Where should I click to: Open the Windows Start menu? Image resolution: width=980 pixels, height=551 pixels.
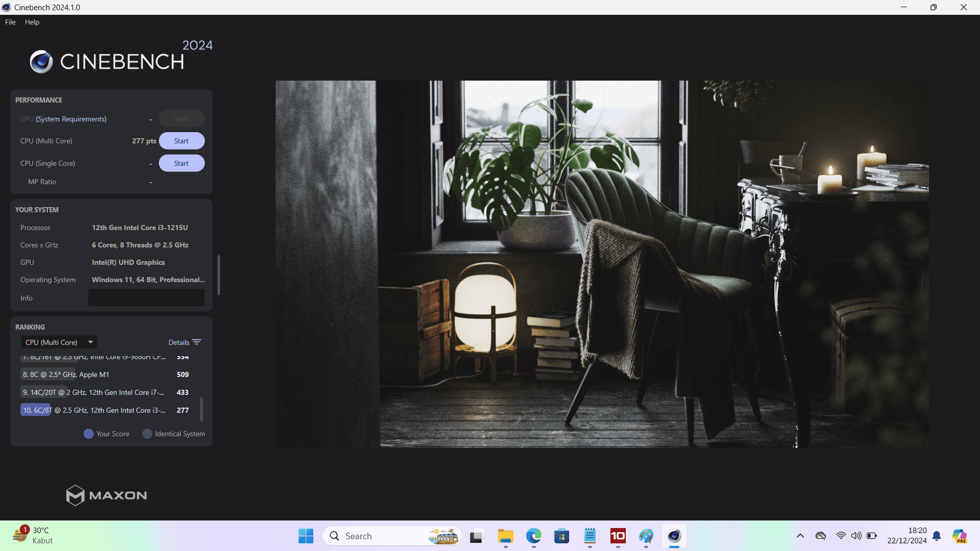point(306,536)
